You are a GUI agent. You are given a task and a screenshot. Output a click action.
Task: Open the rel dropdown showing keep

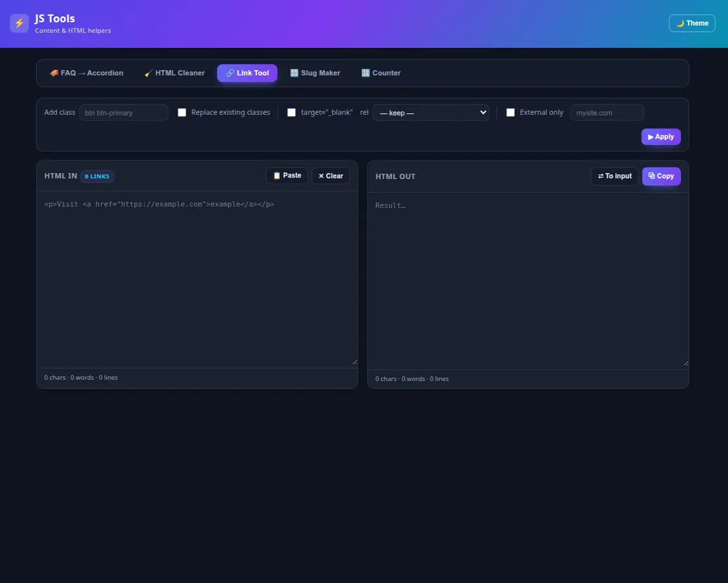pos(431,113)
